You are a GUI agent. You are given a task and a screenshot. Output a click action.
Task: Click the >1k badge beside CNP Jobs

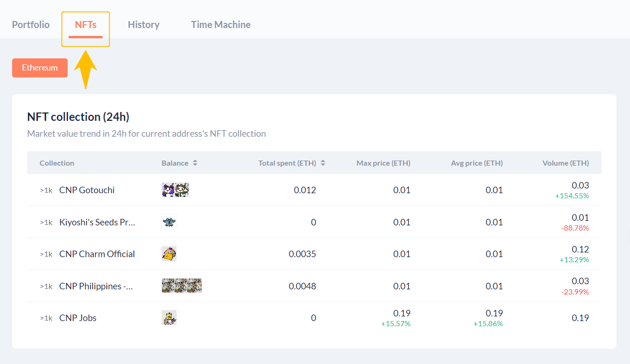click(46, 318)
